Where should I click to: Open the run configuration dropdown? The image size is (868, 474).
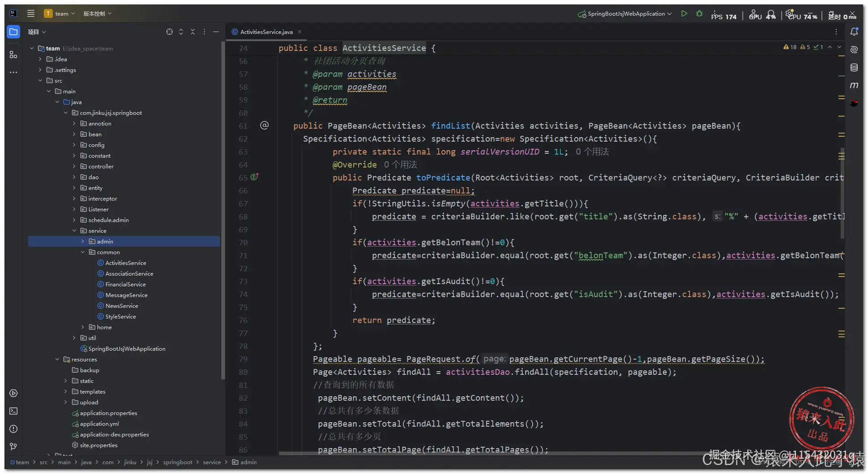625,14
